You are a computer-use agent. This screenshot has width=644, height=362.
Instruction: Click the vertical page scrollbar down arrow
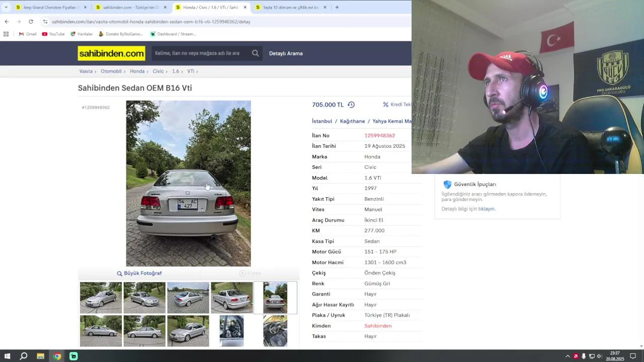click(x=641, y=346)
